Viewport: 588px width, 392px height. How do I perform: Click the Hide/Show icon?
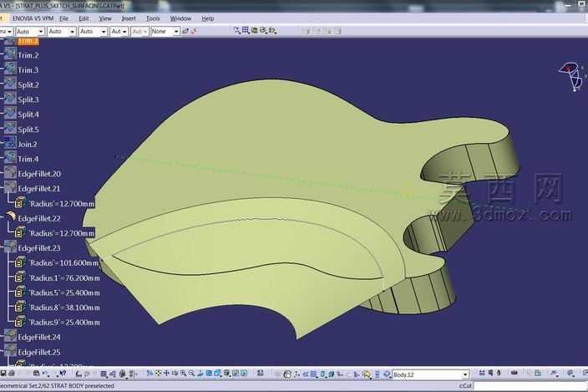click(236, 374)
